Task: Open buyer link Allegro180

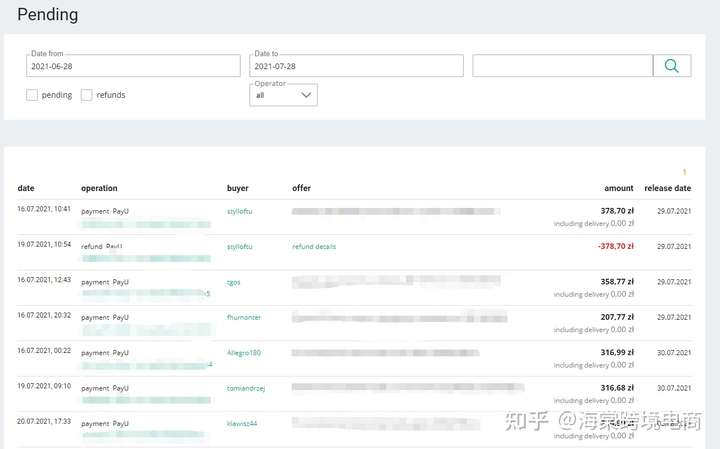Action: 244,353
